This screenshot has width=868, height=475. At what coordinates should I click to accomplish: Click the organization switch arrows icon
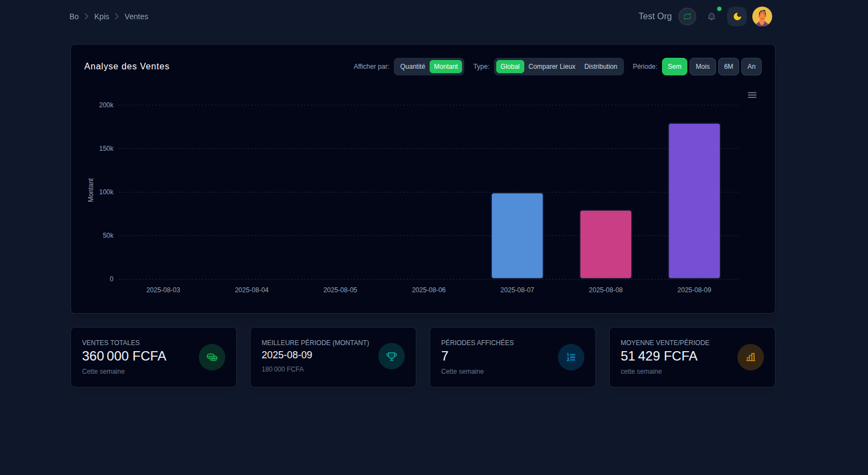(x=687, y=17)
